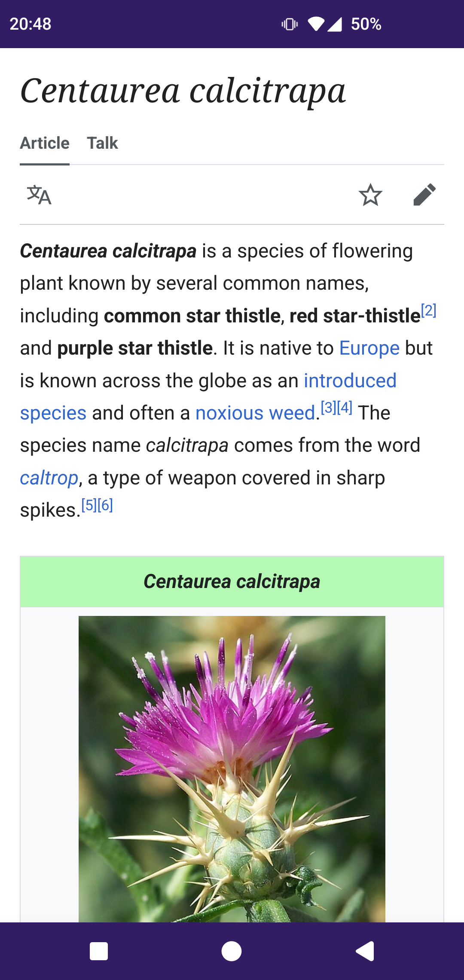Open recent apps with square button
The width and height of the screenshot is (464, 980).
pos(99,951)
